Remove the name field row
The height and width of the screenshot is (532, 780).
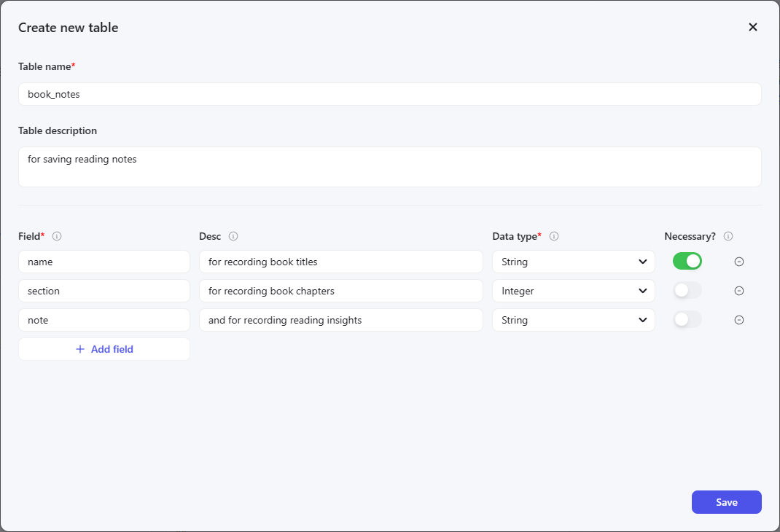(x=738, y=262)
